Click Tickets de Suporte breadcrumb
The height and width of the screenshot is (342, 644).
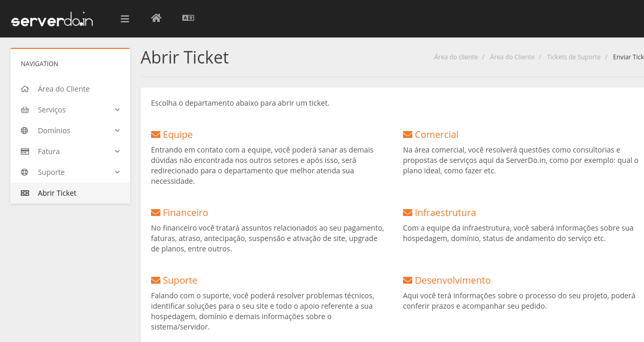click(573, 57)
